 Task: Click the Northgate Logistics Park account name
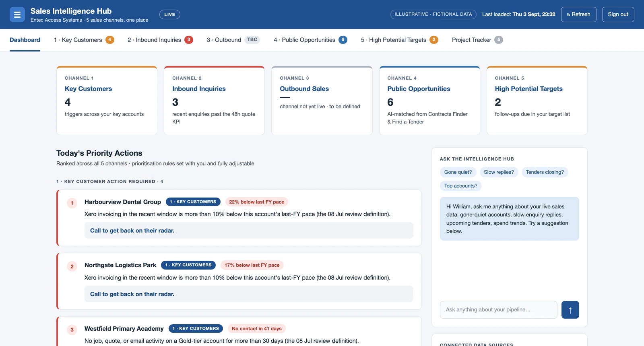click(120, 265)
